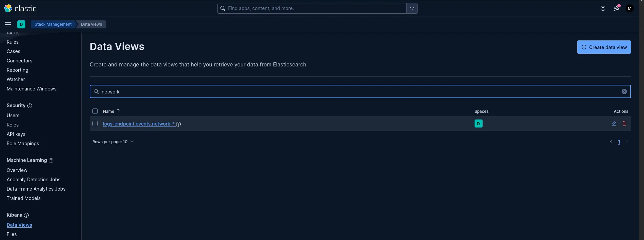644x240 pixels.
Task: Open Anomaly Detection Jobs
Action: pos(33,180)
